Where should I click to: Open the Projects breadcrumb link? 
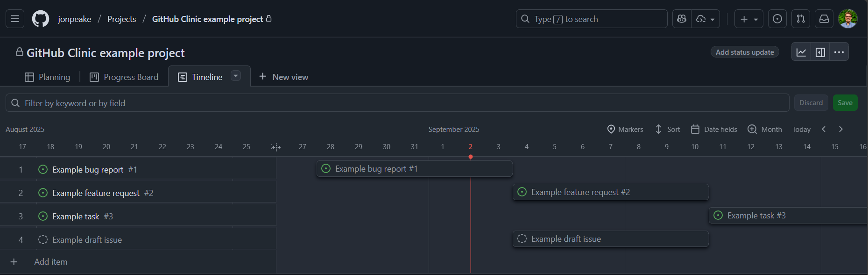point(122,19)
